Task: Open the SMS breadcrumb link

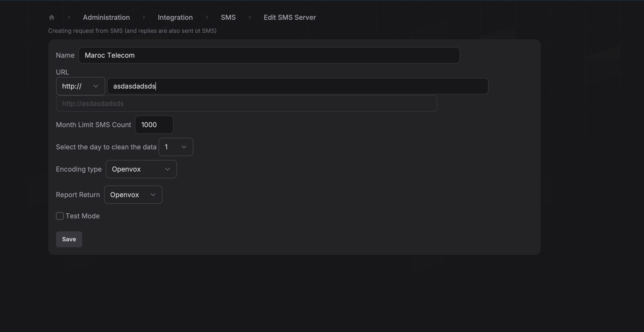Action: pos(228,17)
